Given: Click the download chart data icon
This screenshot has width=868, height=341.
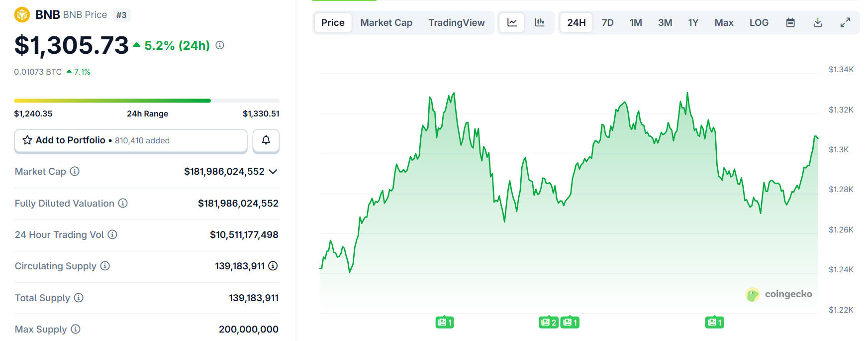Looking at the screenshot, I should (x=818, y=22).
